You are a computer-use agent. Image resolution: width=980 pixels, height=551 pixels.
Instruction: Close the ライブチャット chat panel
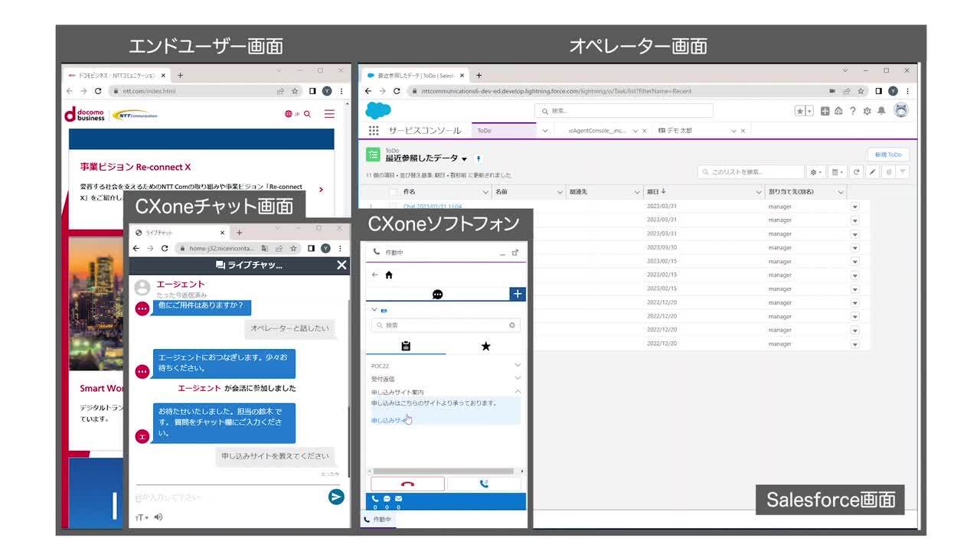pyautogui.click(x=341, y=265)
